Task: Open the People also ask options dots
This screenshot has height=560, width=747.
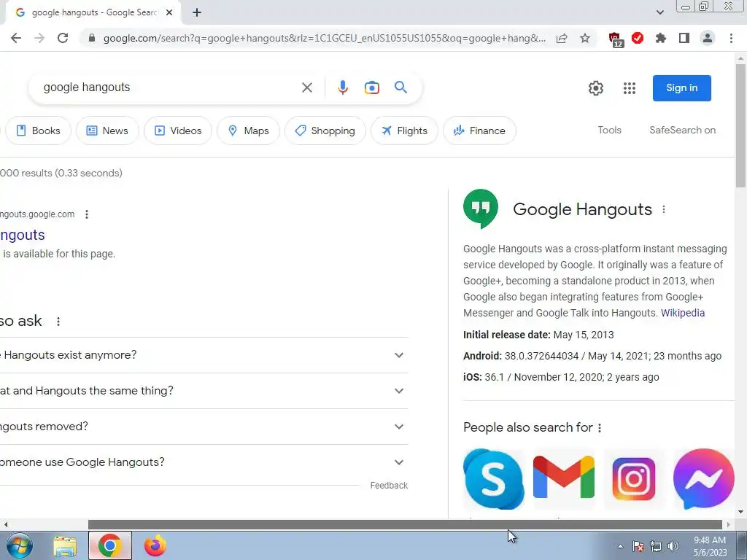Action: pyautogui.click(x=58, y=322)
